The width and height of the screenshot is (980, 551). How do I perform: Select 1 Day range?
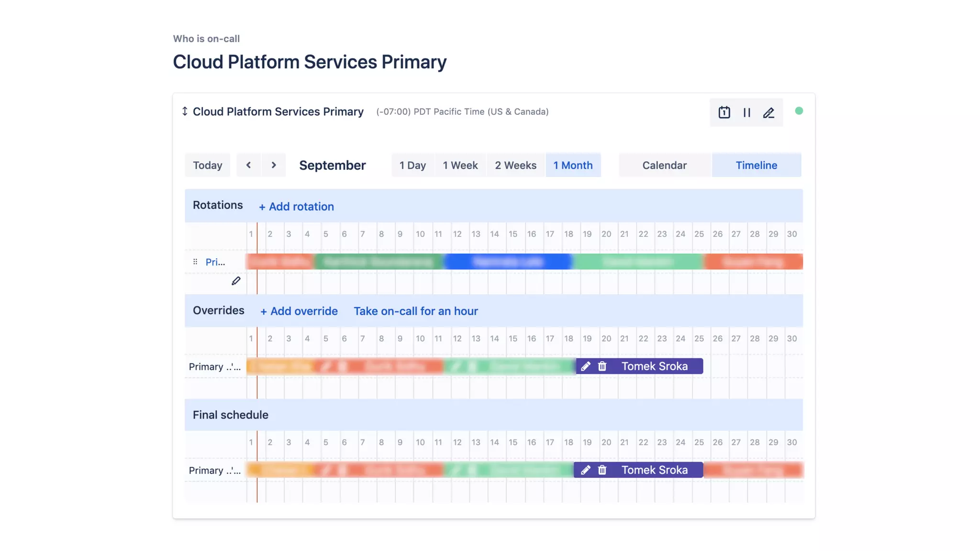tap(412, 165)
